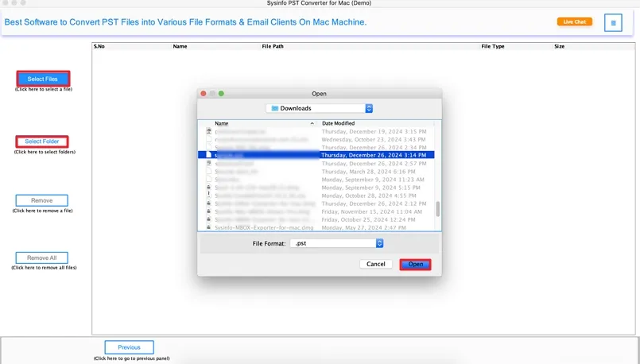Select the Sysinfo-MBOX-Exporter-for-mac.dmg file
Screen dimensions: 640x364
point(264,228)
